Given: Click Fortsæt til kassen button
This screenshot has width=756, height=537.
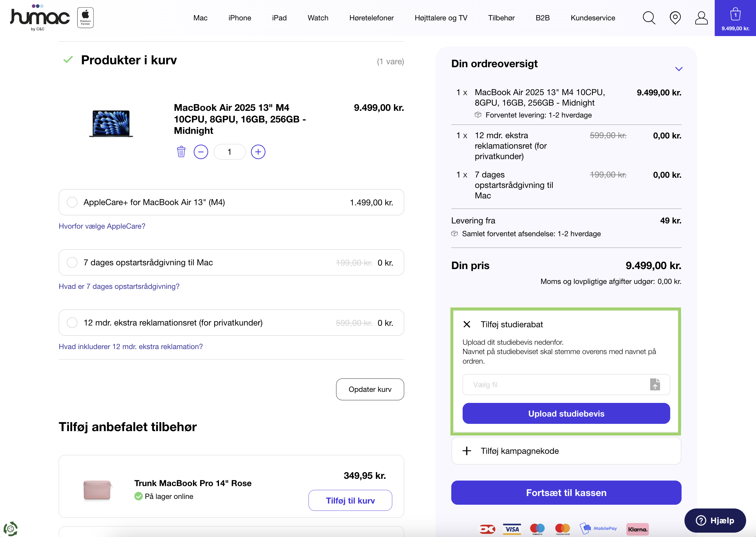Looking at the screenshot, I should click(566, 492).
